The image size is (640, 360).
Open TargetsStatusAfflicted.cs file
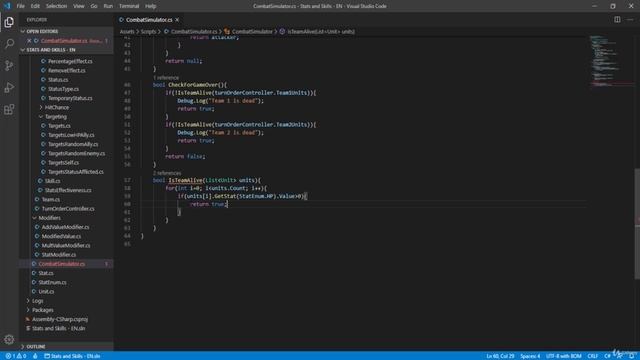click(x=76, y=172)
